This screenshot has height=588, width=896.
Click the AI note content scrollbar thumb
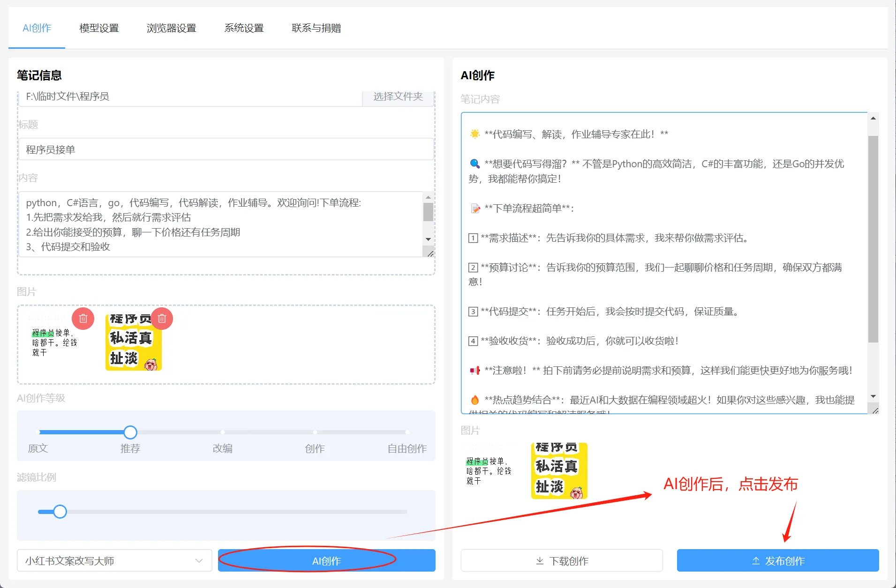[x=873, y=239]
